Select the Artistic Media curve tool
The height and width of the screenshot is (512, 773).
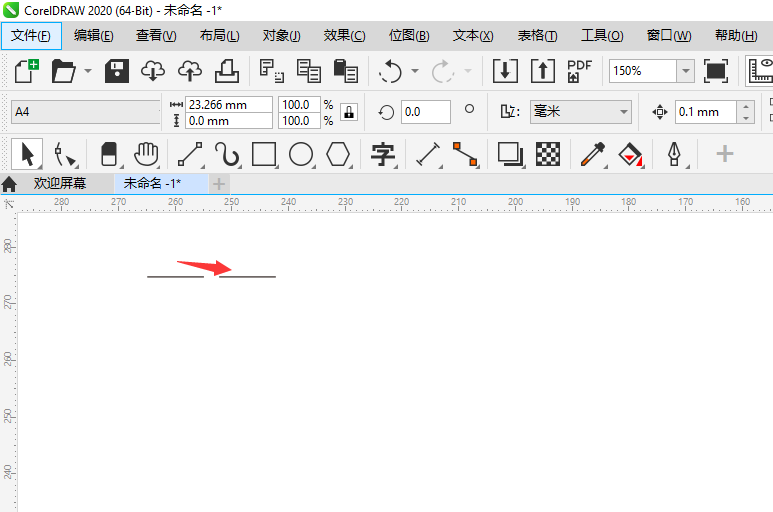tap(227, 154)
